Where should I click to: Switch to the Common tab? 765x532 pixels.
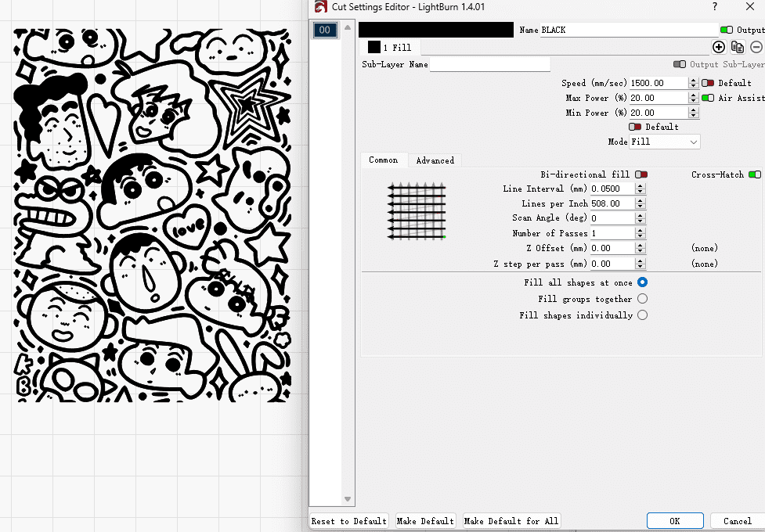[x=384, y=160]
